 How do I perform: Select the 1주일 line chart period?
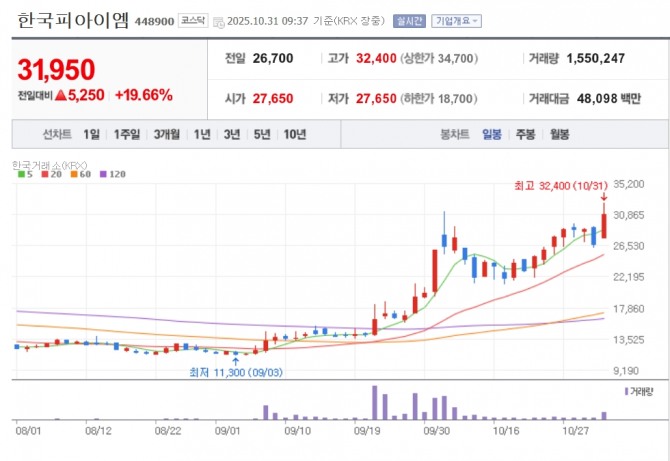[x=126, y=135]
